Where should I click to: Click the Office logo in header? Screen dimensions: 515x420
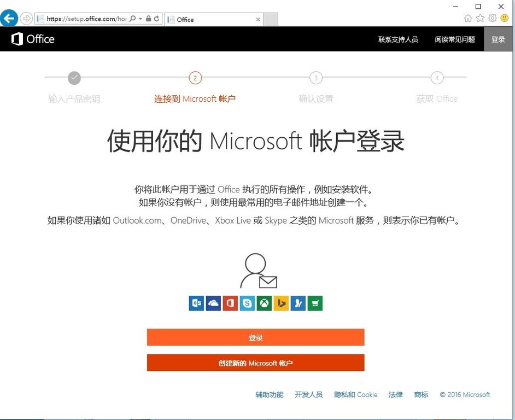pyautogui.click(x=33, y=39)
